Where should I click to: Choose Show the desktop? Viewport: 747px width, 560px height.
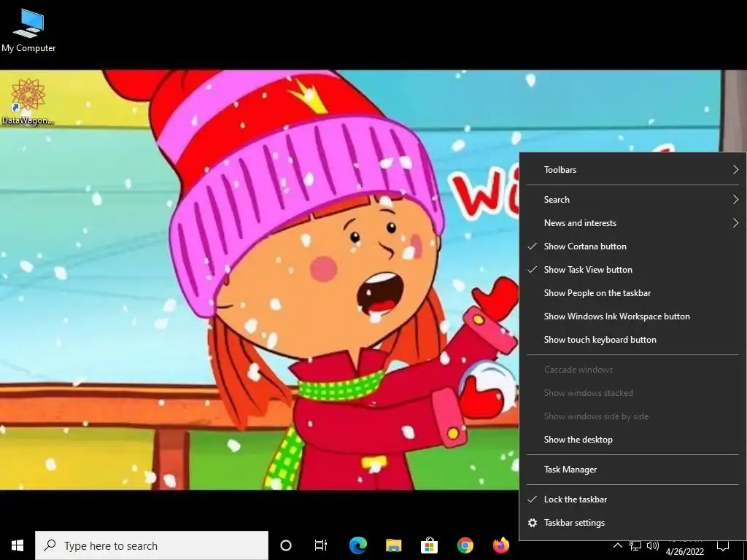[x=632, y=440]
